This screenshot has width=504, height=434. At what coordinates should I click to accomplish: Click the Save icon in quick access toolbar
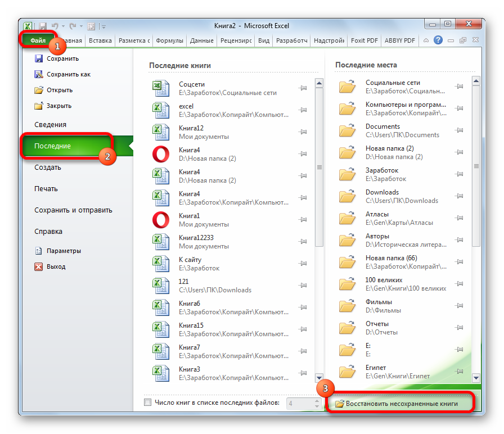[43, 26]
